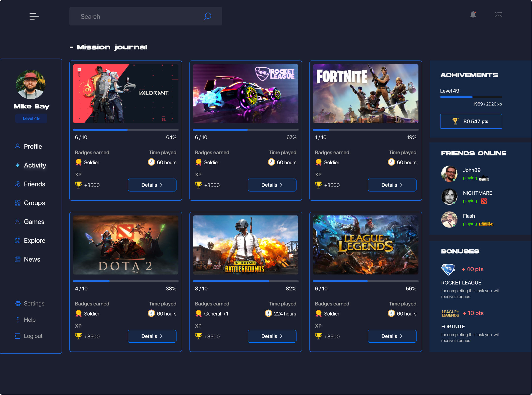Click the Rocket League bonus icon
Viewport: 532px width, 395px height.
(448, 269)
